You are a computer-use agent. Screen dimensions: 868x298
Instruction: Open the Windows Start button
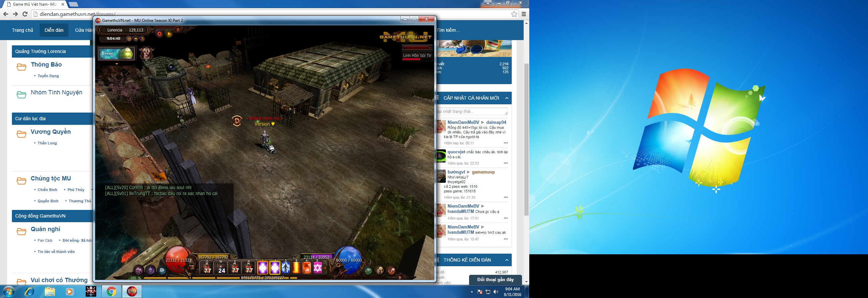coord(9,292)
